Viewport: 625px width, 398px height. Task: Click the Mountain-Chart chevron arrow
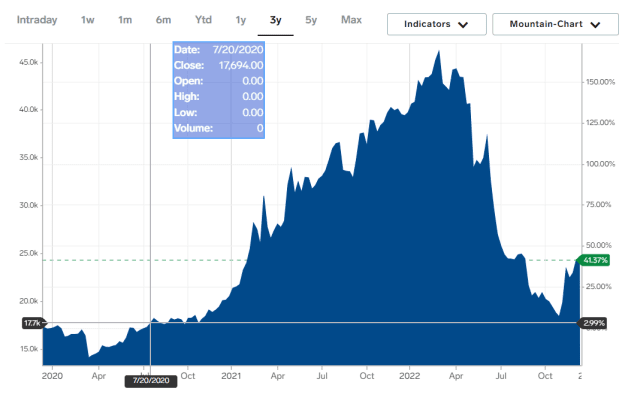[x=595, y=25]
